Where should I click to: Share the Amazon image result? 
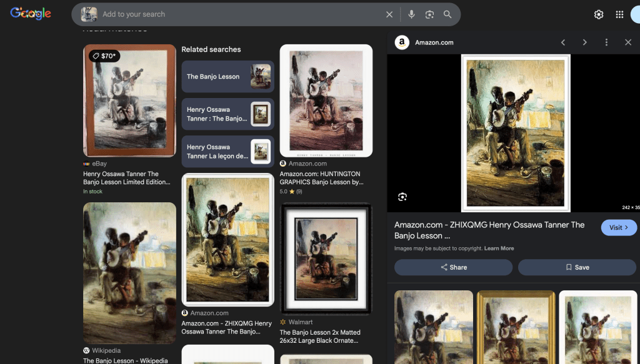click(453, 267)
